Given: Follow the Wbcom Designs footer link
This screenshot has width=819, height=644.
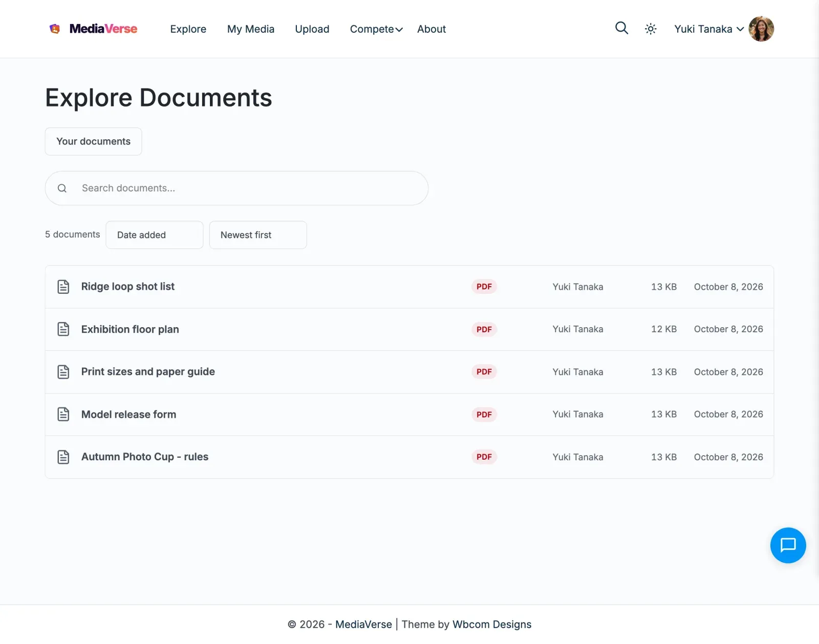Looking at the screenshot, I should [x=492, y=625].
